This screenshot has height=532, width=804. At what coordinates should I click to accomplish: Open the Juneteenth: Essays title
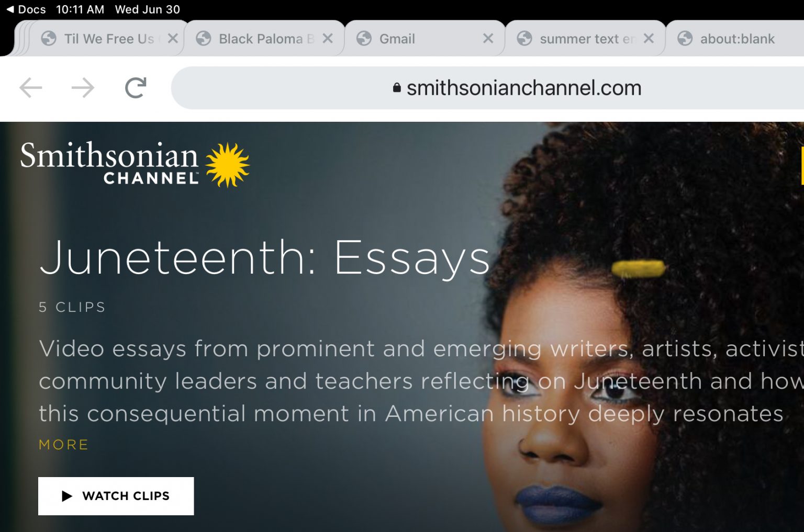click(x=265, y=257)
